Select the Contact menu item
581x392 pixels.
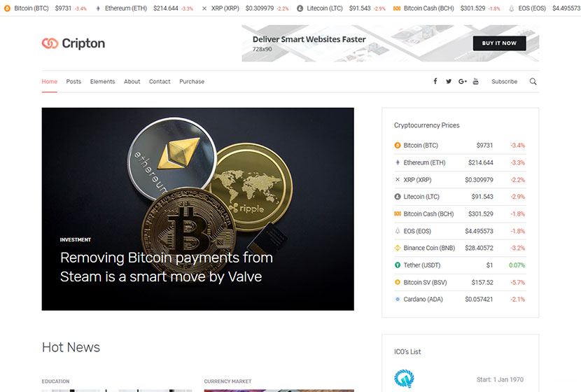pyautogui.click(x=160, y=81)
